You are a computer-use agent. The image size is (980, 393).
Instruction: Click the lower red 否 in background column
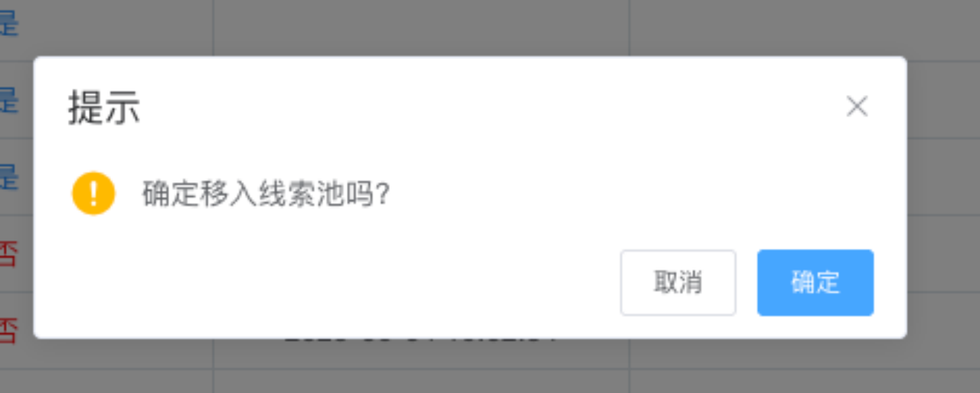pyautogui.click(x=8, y=329)
